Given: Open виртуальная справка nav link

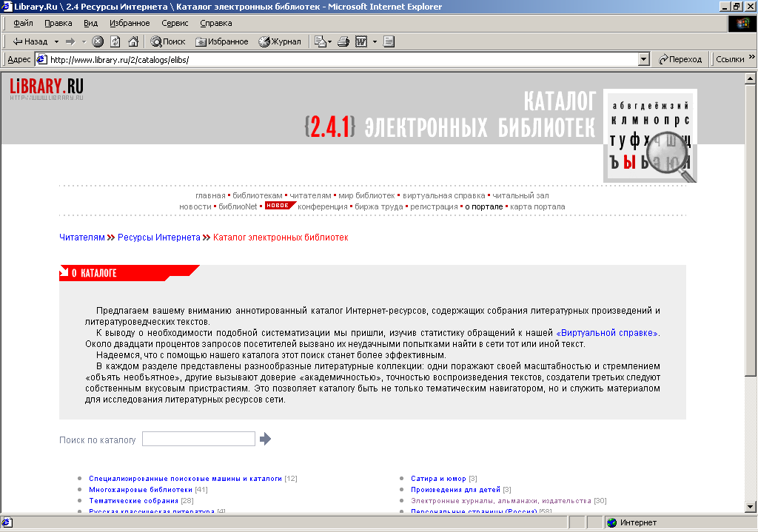Looking at the screenshot, I should pyautogui.click(x=444, y=195).
